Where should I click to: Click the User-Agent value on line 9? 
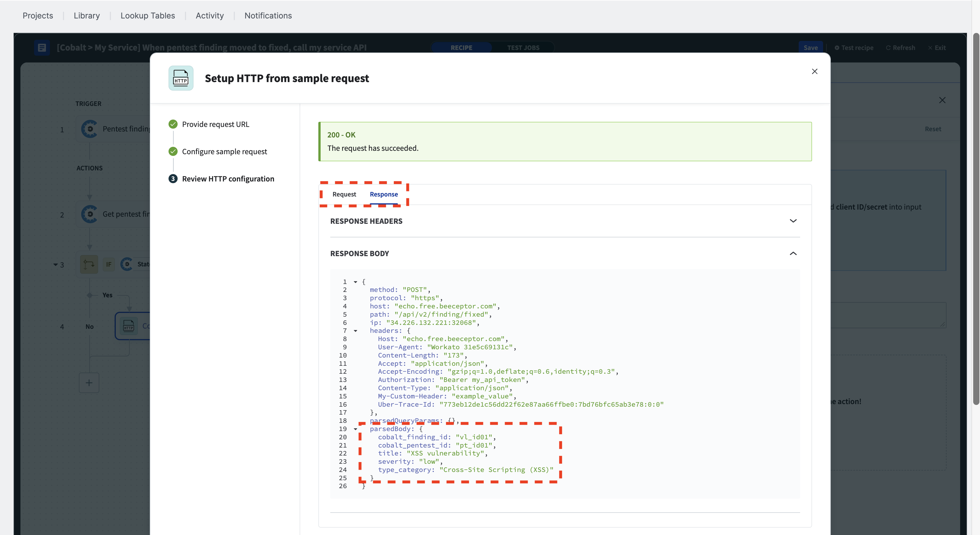(x=470, y=347)
